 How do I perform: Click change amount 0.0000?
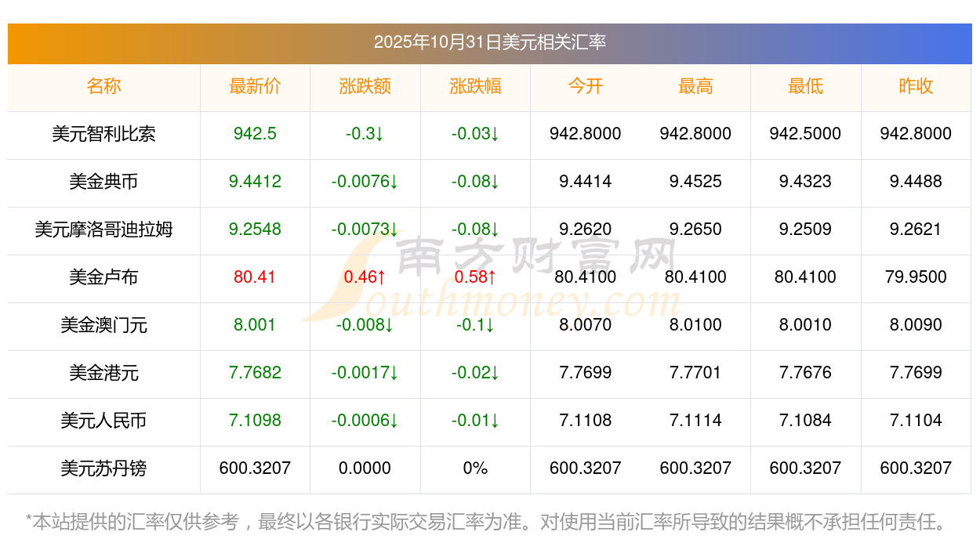365,468
